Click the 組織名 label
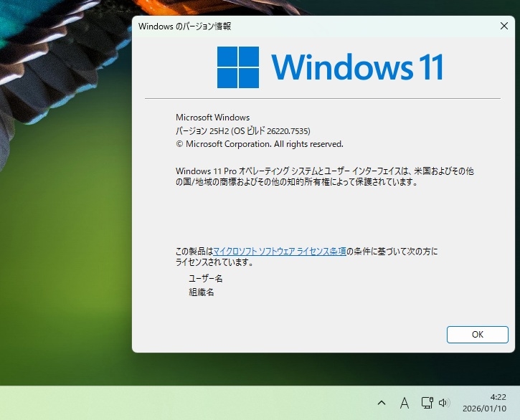 (202, 292)
